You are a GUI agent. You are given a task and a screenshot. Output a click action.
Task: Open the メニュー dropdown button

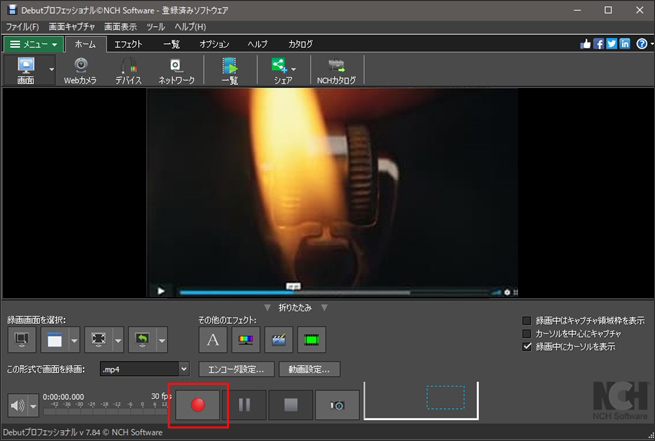[33, 44]
